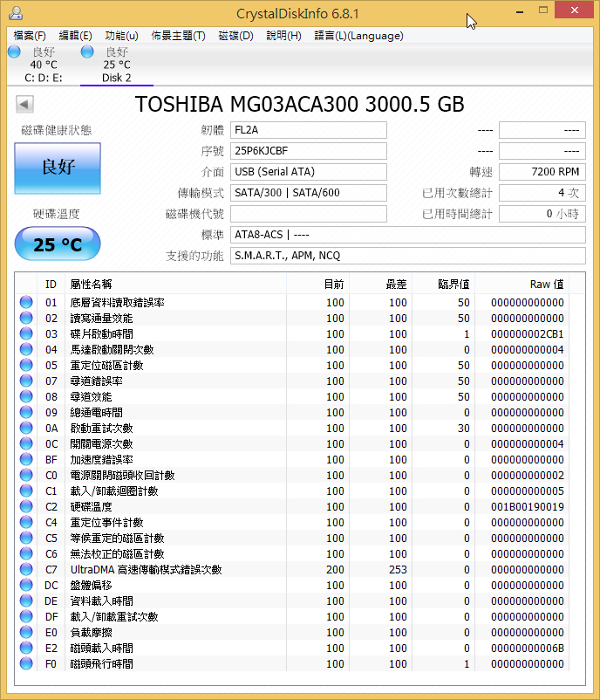Screen dimensions: 600x700
Task: Click the 目前 column header
Action: [x=318, y=285]
